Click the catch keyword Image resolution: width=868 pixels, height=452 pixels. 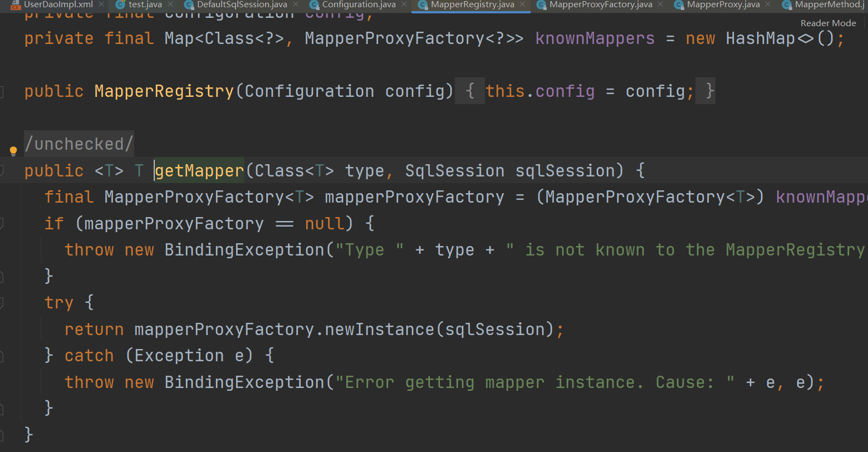pyautogui.click(x=89, y=355)
